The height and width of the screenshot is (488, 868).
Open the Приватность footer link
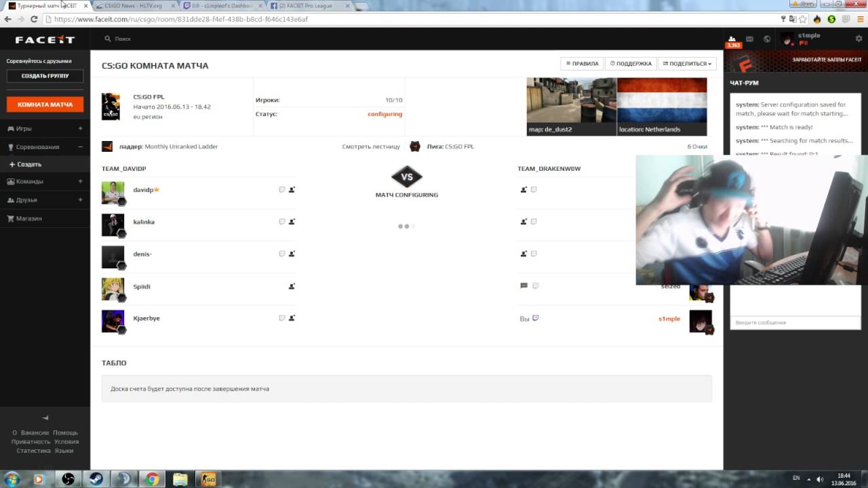(x=31, y=441)
